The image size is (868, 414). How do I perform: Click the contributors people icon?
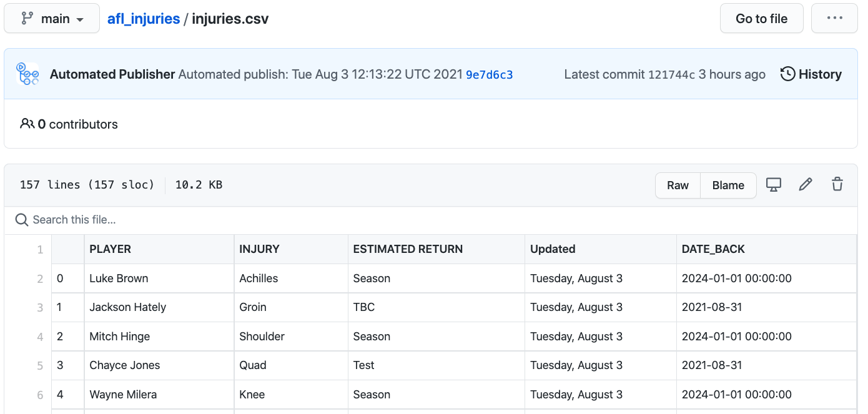point(27,124)
